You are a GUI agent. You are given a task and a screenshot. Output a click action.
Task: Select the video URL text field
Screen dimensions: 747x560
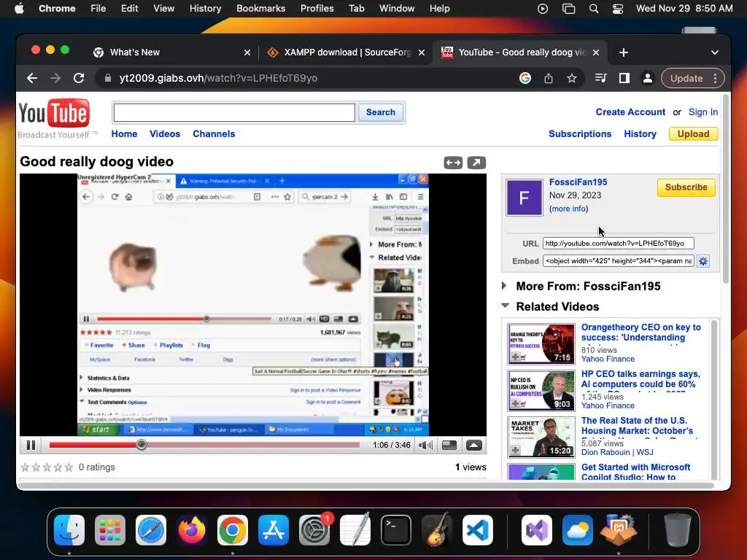(619, 244)
